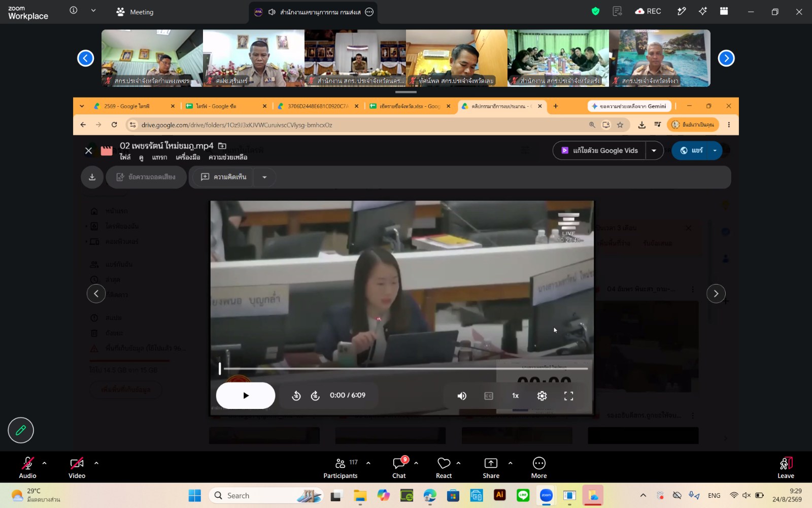Viewport: 812px width, 508px height.
Task: Switch to the 2569 Google Drive tab
Action: pos(130,106)
